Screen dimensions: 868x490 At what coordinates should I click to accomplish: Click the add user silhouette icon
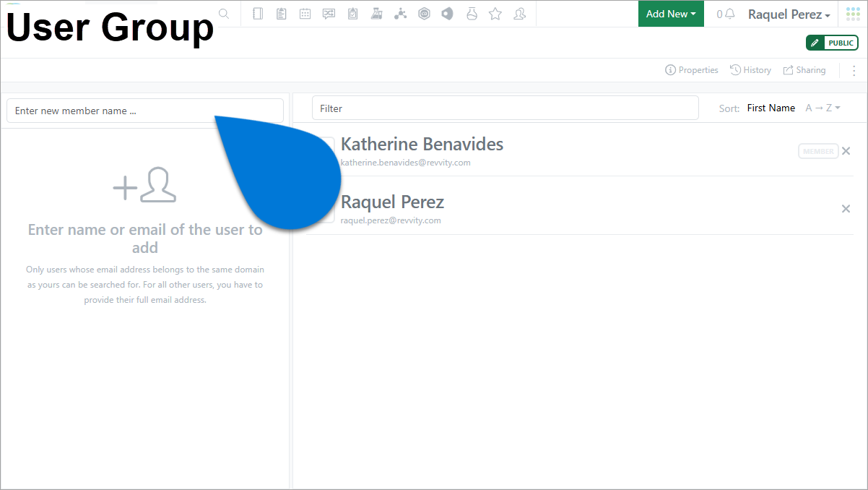click(x=145, y=186)
